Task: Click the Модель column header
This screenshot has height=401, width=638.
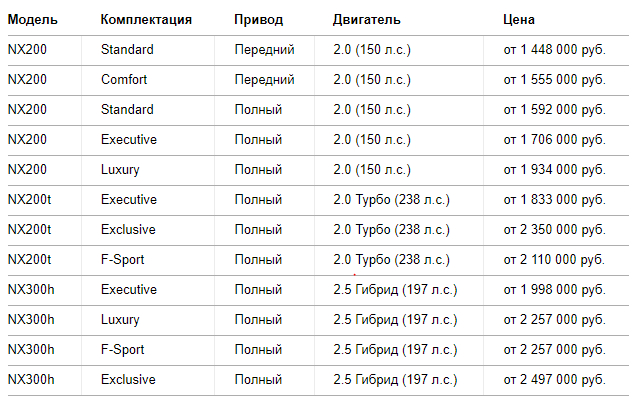Action: tap(32, 20)
